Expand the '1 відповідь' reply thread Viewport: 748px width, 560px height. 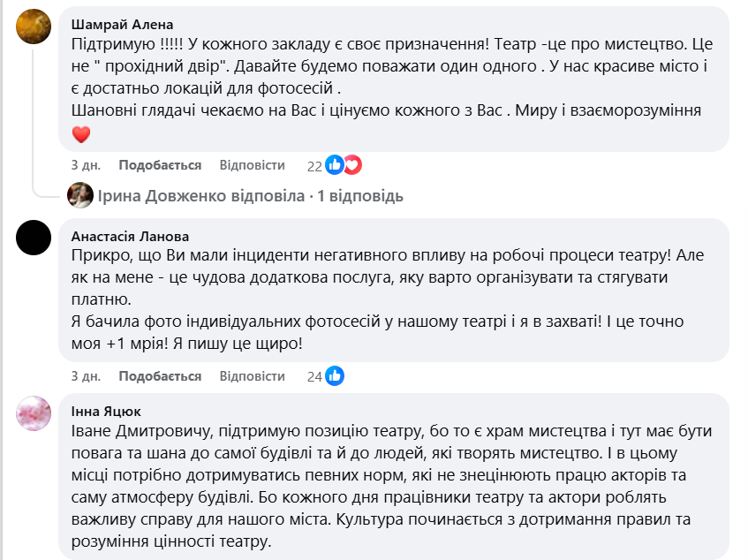pyautogui.click(x=363, y=196)
